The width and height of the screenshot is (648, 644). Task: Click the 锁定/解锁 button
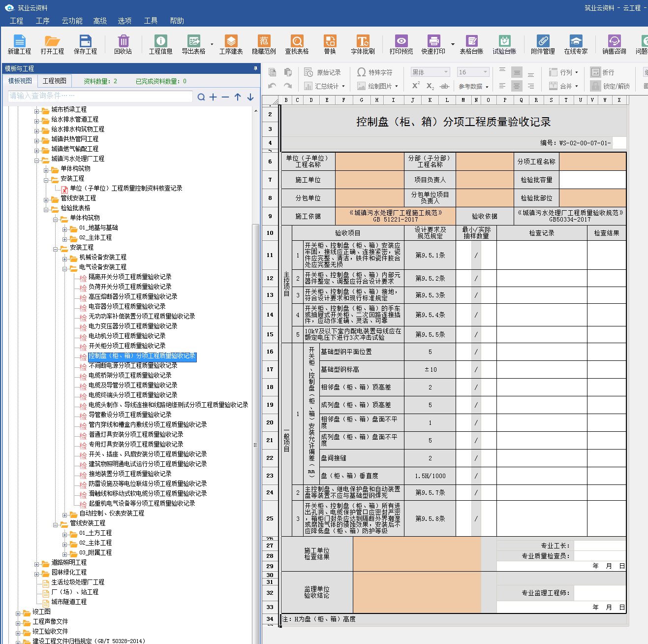tap(611, 86)
